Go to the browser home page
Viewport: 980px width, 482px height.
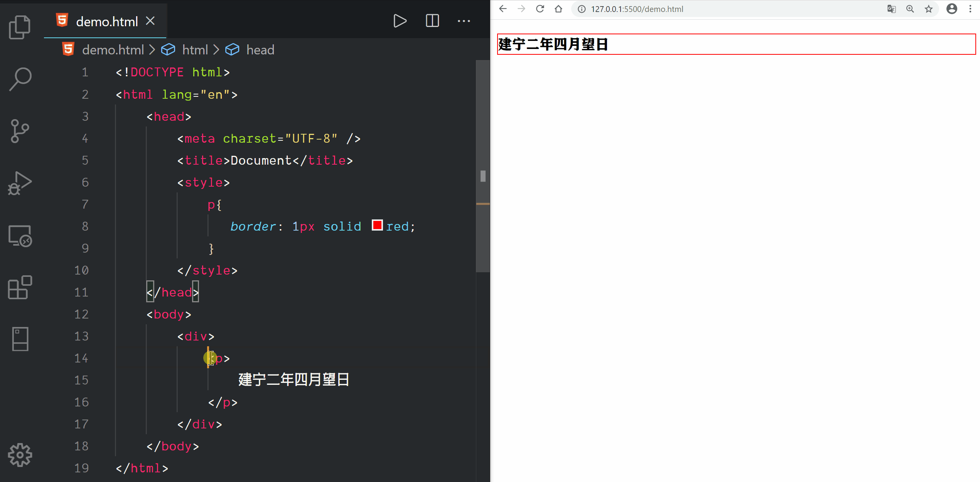pyautogui.click(x=558, y=9)
